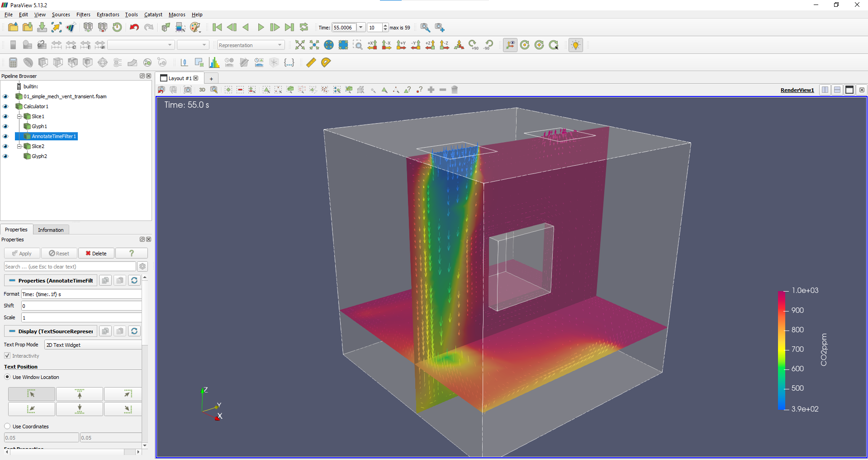Toggle visibility of Glyph2 in pipeline
This screenshot has height=460, width=868.
click(5, 156)
